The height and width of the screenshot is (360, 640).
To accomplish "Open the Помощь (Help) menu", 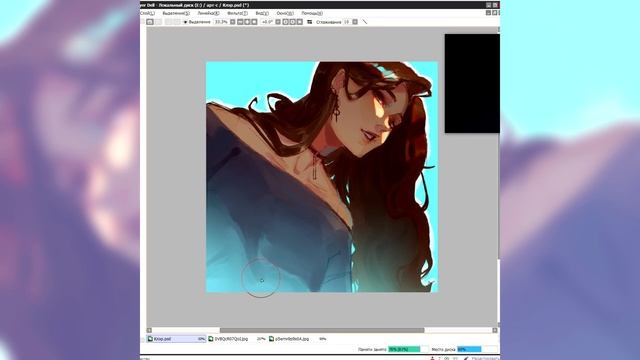I will [312, 13].
